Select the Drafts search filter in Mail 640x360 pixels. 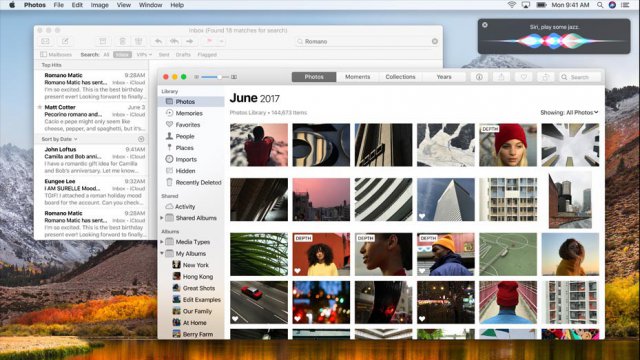(x=183, y=54)
